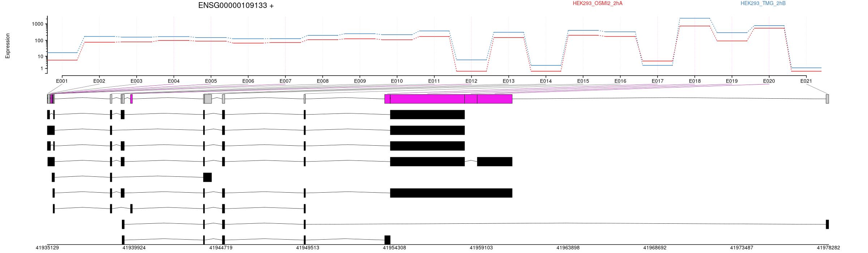The height and width of the screenshot is (253, 868).
Task: Click exon bin label E014
Action: [546, 81]
